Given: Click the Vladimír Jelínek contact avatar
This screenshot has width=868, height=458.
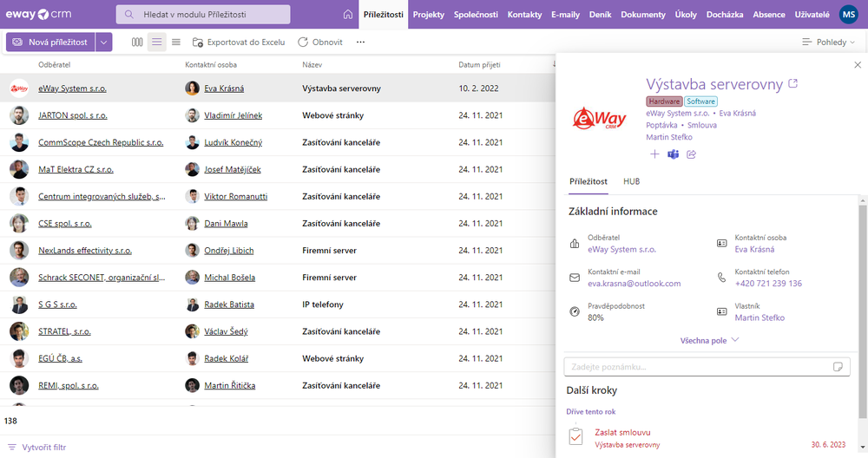Looking at the screenshot, I should (x=192, y=115).
